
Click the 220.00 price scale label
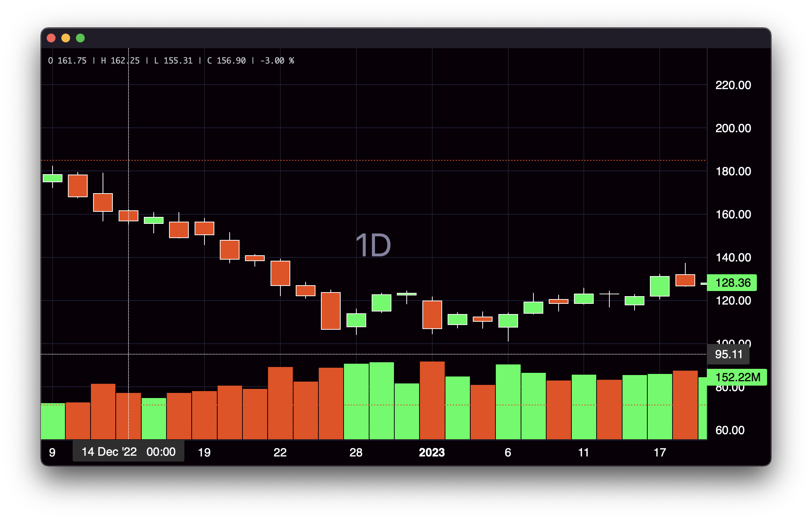(733, 85)
